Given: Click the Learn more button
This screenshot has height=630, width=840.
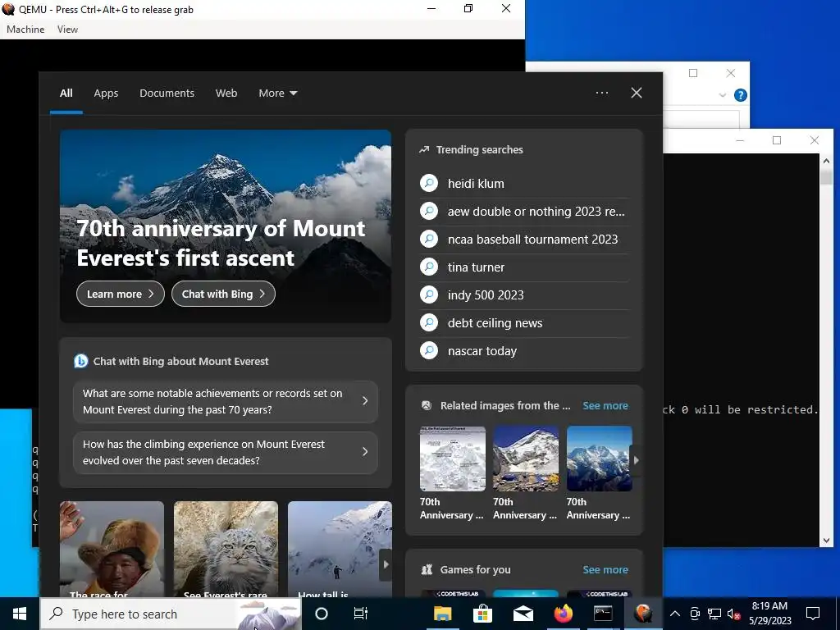Looking at the screenshot, I should [x=120, y=294].
